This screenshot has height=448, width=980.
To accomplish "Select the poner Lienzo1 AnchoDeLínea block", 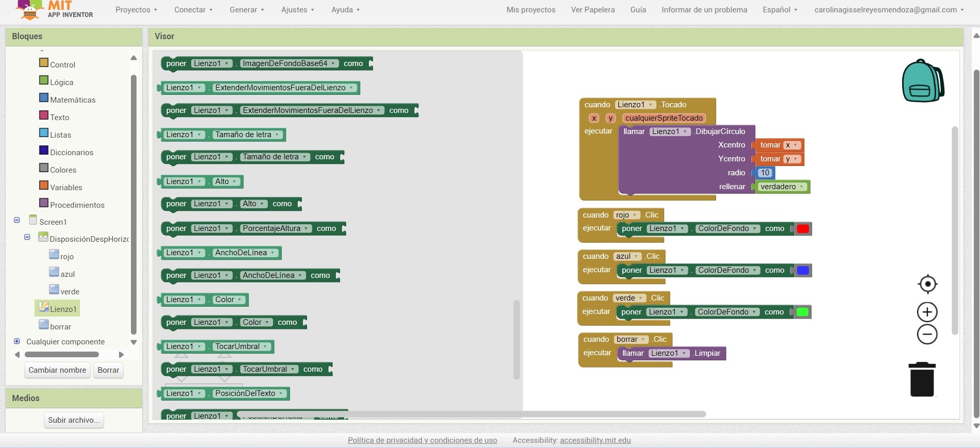I will pos(250,275).
